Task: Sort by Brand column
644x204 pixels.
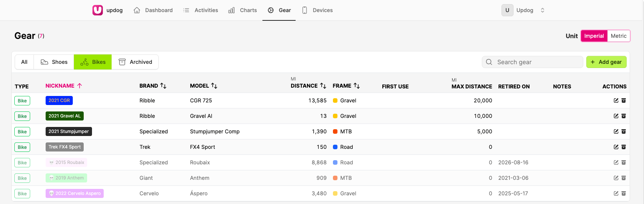Action: 153,86
